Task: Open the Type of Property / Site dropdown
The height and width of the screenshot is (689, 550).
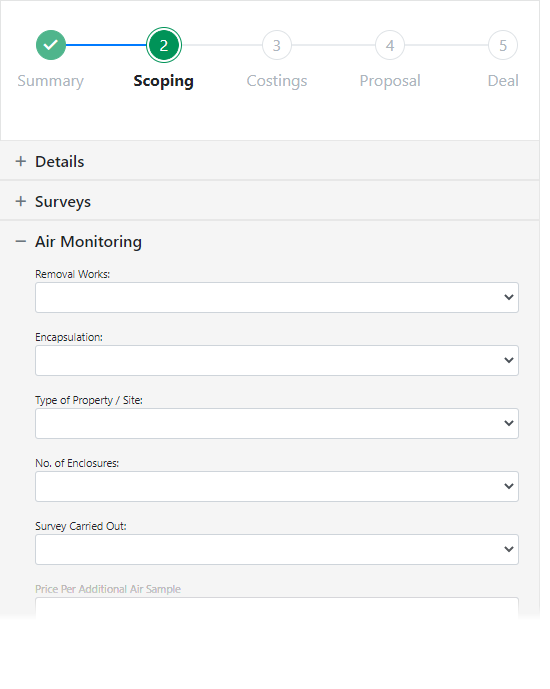Action: point(277,424)
